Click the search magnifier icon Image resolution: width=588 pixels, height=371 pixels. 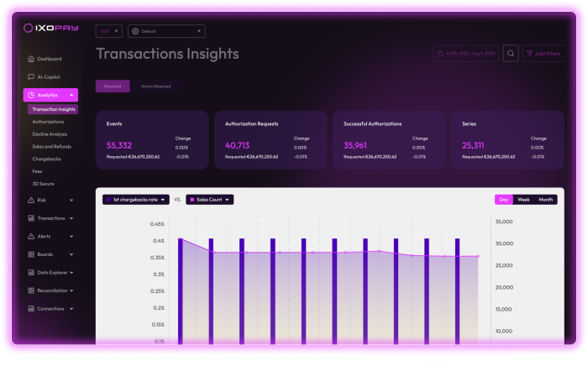tap(510, 54)
